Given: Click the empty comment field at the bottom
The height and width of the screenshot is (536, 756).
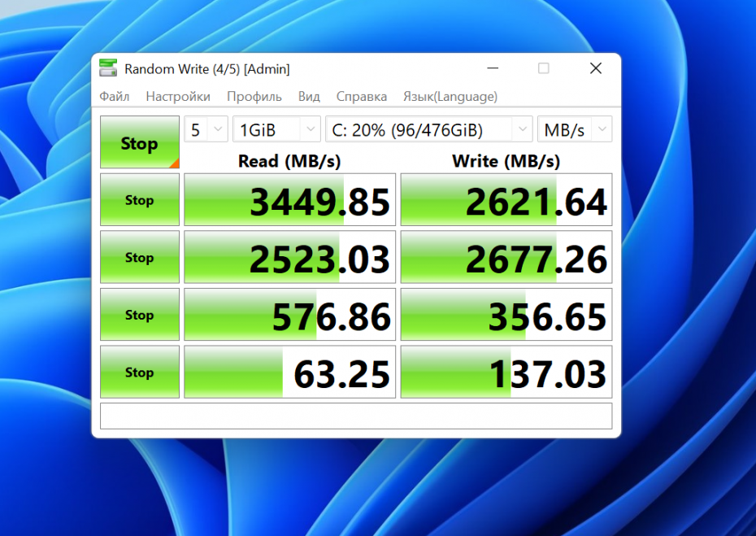Looking at the screenshot, I should point(356,416).
